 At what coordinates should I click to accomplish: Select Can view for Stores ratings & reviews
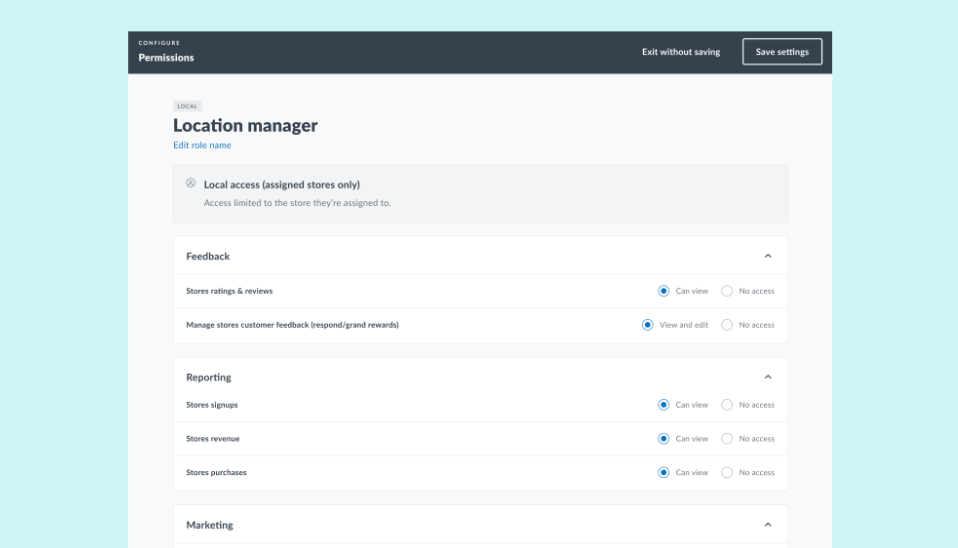click(664, 291)
